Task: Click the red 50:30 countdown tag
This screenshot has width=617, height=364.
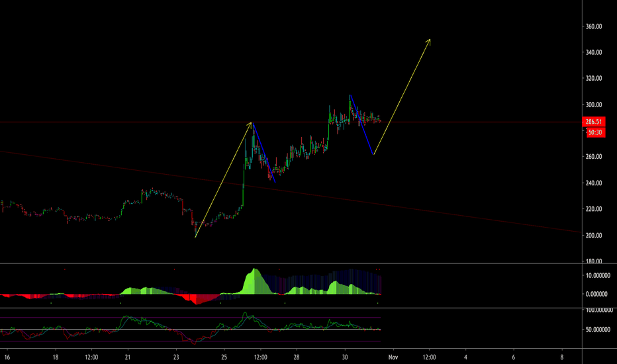Action: pos(596,132)
